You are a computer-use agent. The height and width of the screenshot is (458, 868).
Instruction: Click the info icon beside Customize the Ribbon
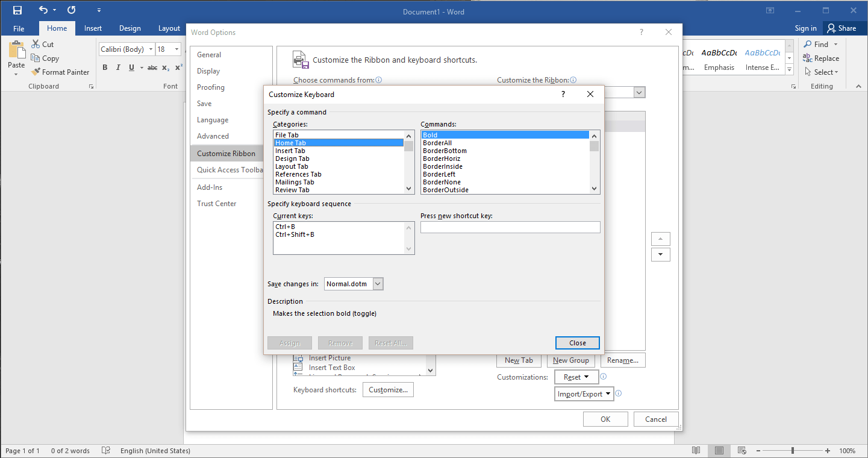[573, 80]
